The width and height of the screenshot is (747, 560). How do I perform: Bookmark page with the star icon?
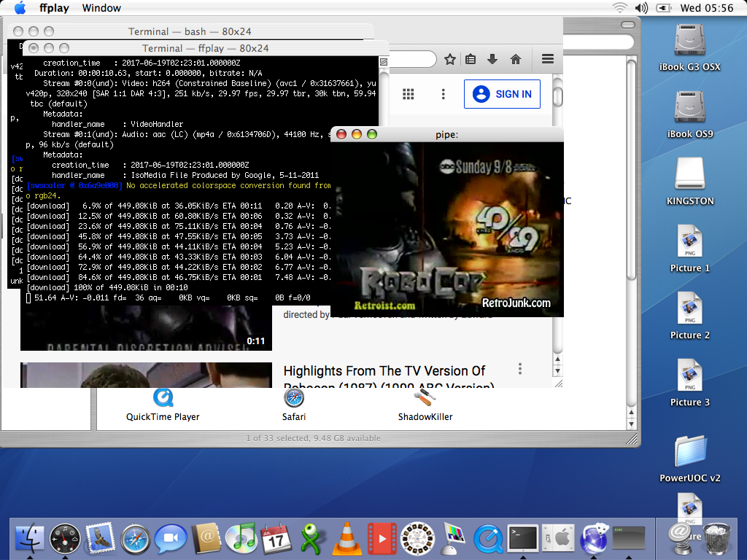449,59
